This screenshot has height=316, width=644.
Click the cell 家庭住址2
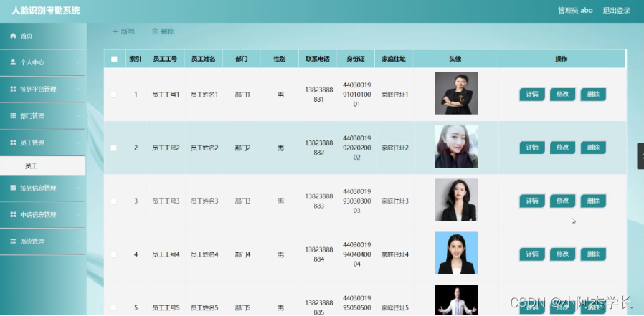tap(394, 148)
